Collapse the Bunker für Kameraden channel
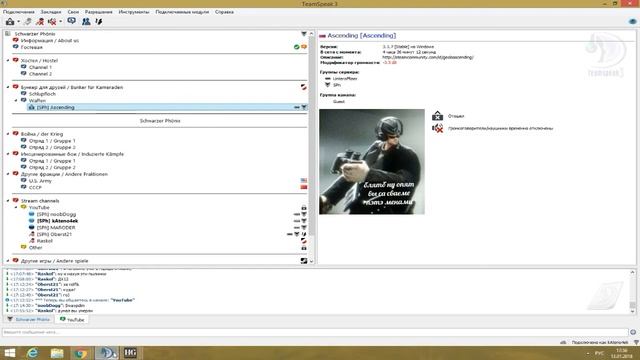The height and width of the screenshot is (360, 640). (x=8, y=87)
